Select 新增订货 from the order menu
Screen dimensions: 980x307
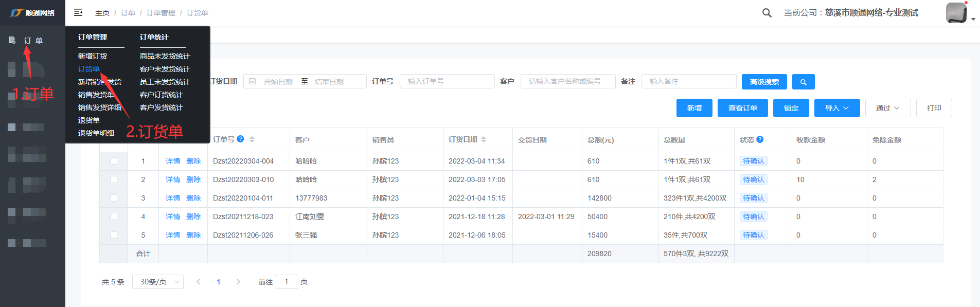coord(93,56)
